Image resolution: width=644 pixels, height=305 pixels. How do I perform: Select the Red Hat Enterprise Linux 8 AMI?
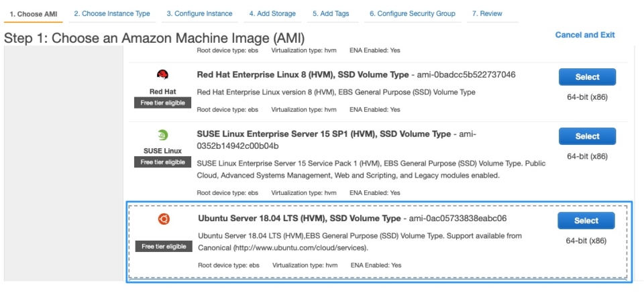[x=587, y=77]
